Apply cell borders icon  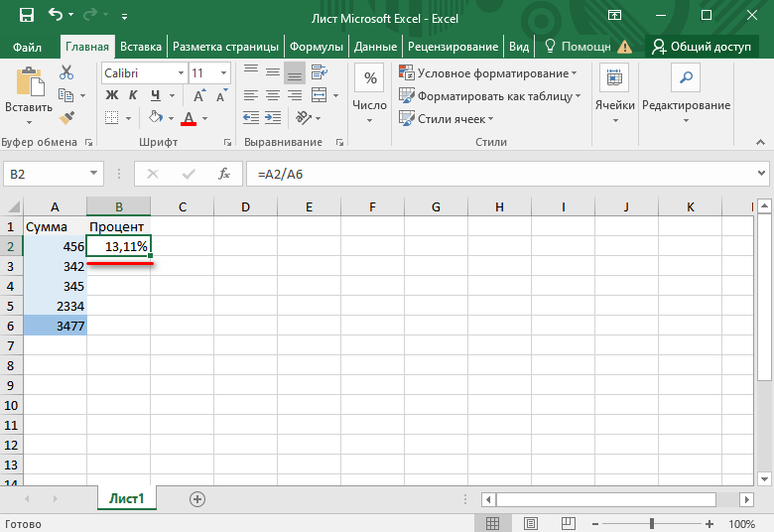click(x=111, y=117)
